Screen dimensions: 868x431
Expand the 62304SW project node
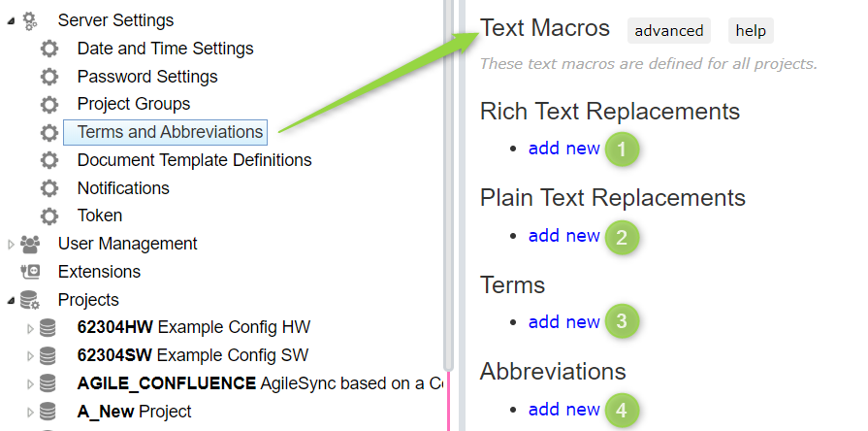click(x=30, y=356)
